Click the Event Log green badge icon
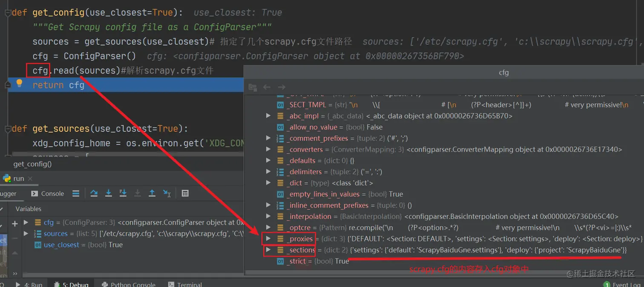Image resolution: width=644 pixels, height=287 pixels. click(607, 284)
